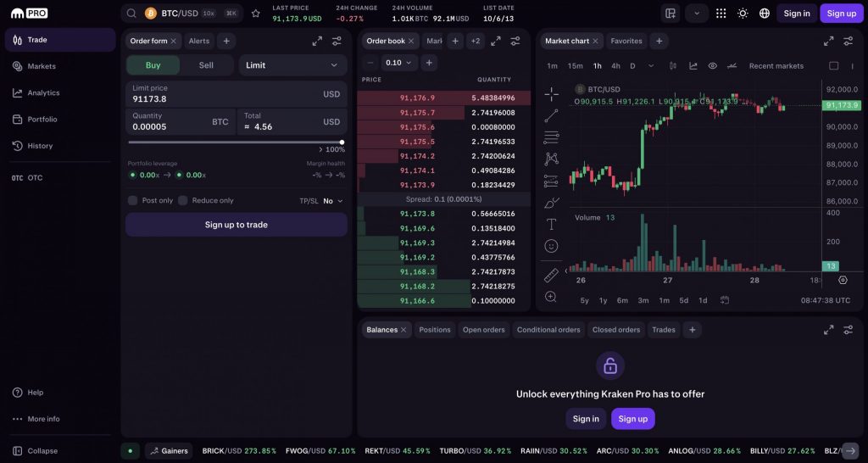Image resolution: width=868 pixels, height=463 pixels.
Task: Open the go-to-date calendar icon
Action: click(x=725, y=300)
